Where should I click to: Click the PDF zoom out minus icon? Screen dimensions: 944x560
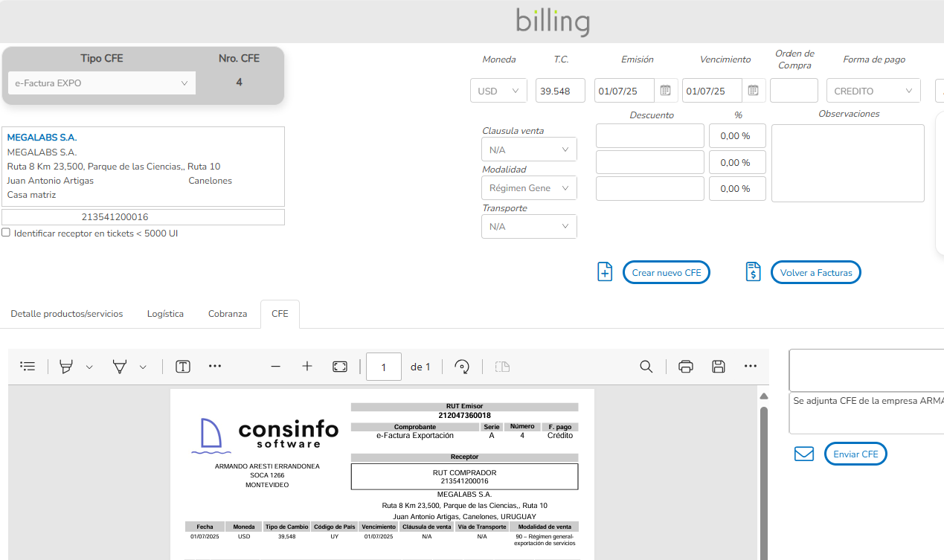(x=275, y=366)
